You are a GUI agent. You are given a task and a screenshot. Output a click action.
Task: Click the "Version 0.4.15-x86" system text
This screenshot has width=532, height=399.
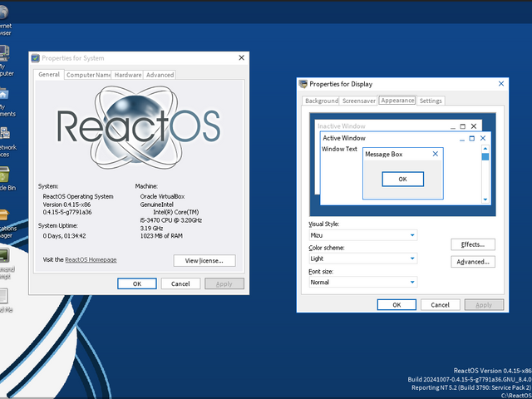click(66, 204)
